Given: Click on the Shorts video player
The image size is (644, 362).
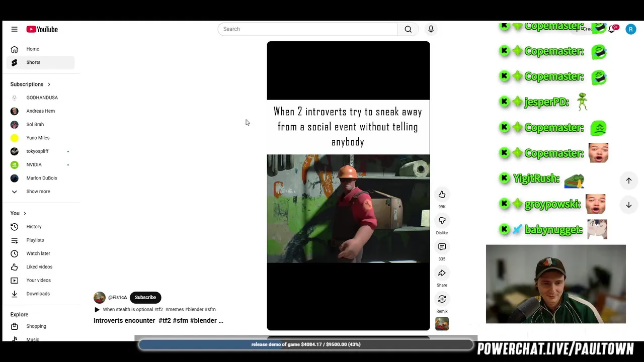Looking at the screenshot, I should click(348, 186).
